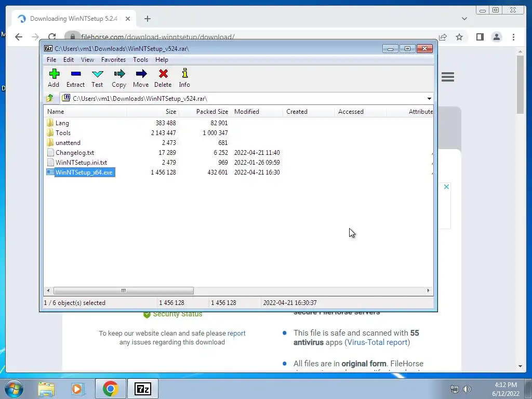Click the left arrow of horizontal scrollbar
The height and width of the screenshot is (399, 532).
tap(48, 290)
